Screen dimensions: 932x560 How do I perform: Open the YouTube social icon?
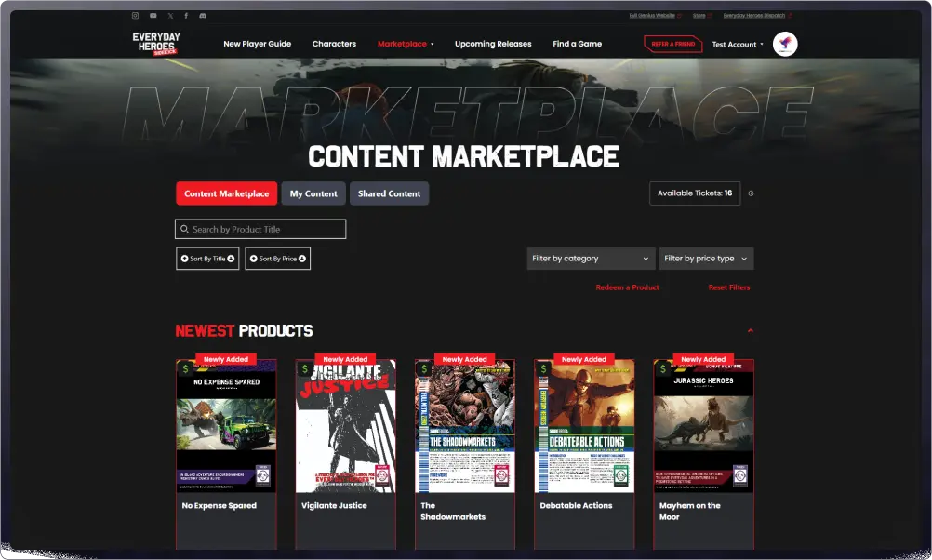153,16
